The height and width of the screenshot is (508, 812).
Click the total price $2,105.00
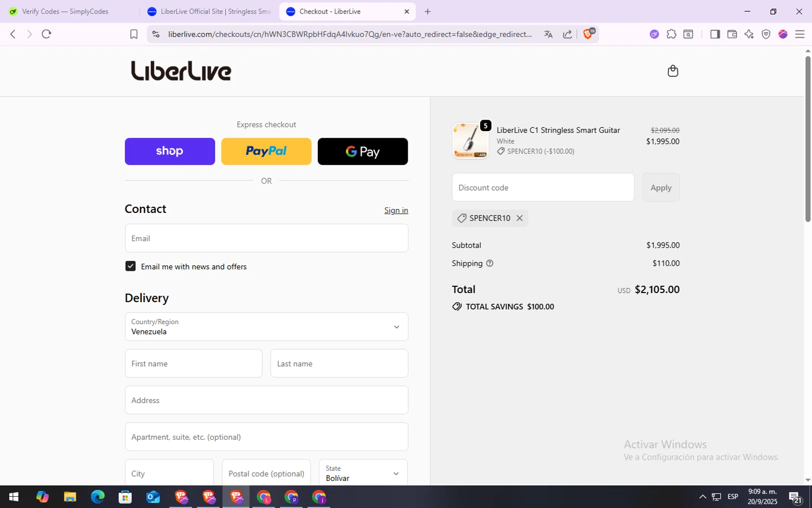(x=657, y=289)
